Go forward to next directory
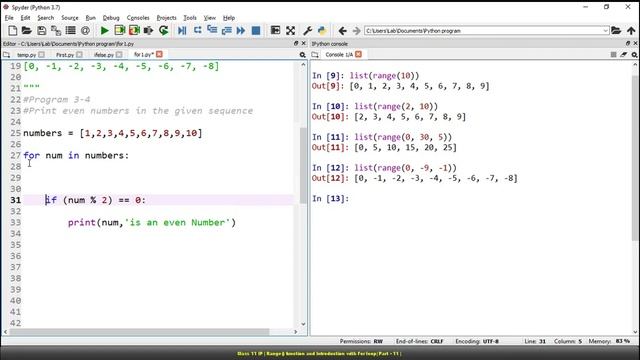 [357, 31]
